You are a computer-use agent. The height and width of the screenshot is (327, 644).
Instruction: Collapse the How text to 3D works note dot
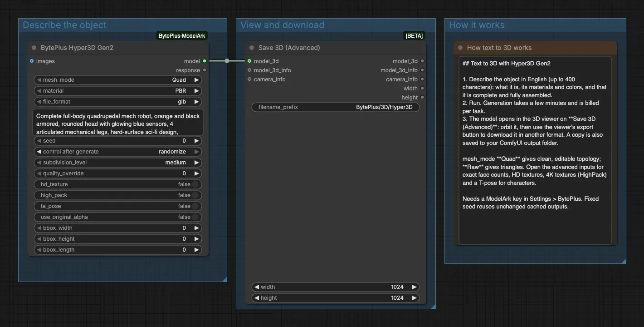click(460, 48)
